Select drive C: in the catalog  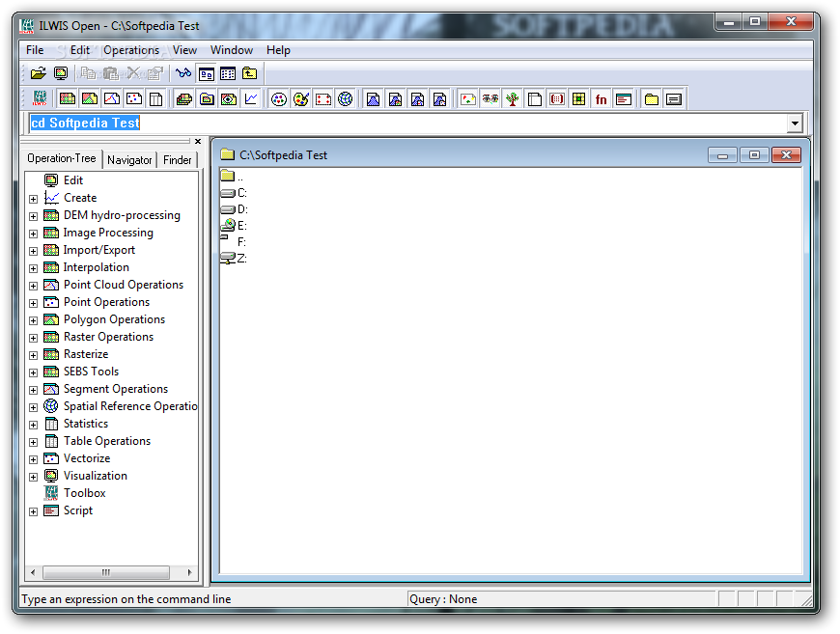[x=234, y=193]
